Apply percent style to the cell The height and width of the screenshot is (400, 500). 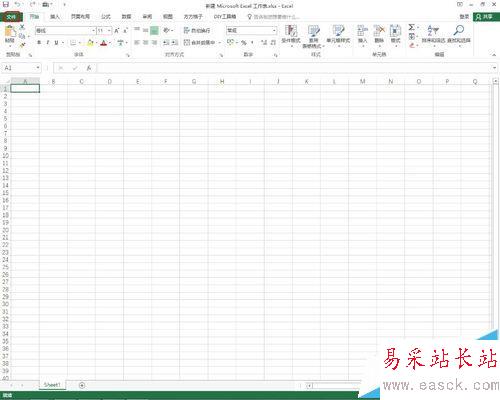[x=244, y=43]
